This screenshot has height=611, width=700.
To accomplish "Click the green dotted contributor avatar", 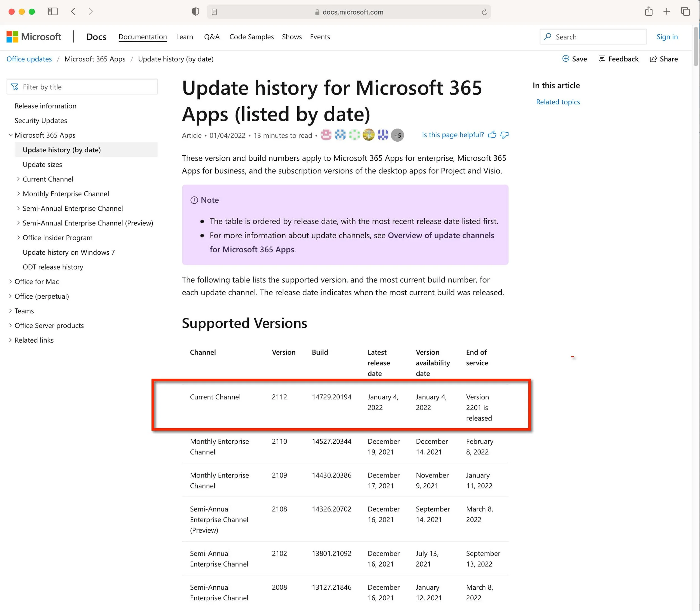I will point(354,135).
